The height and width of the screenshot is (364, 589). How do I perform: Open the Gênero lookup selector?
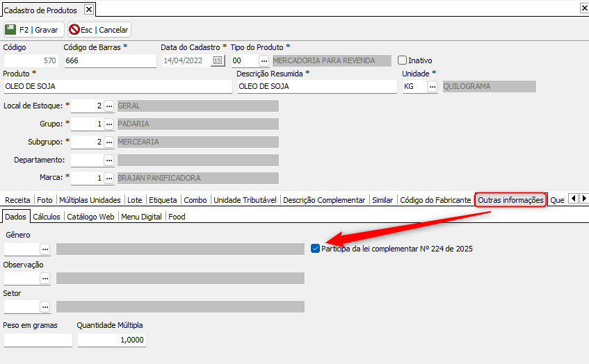[45, 249]
